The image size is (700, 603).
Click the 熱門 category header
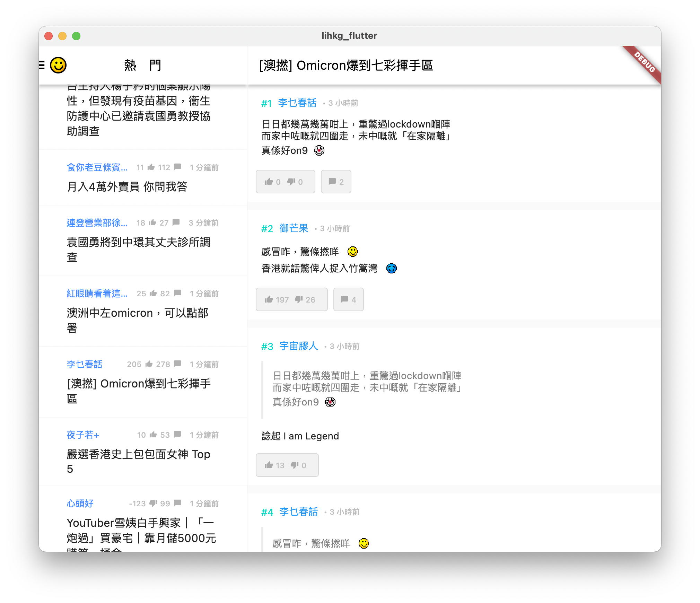142,65
